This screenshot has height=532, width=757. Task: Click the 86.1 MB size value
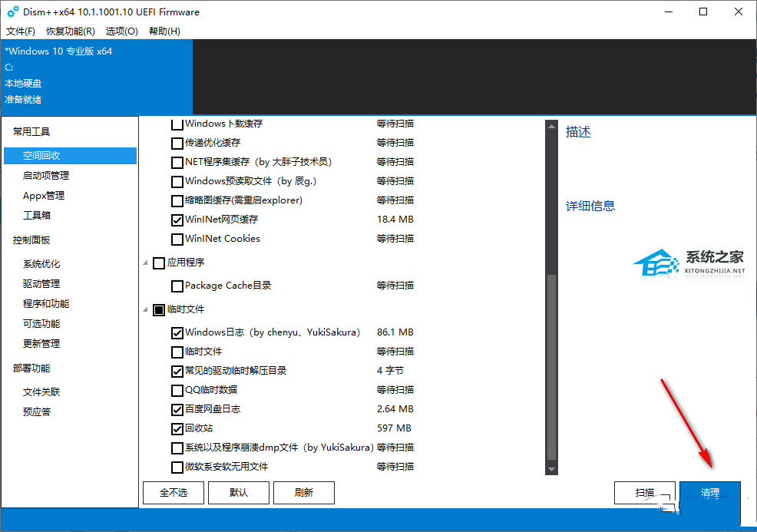(395, 332)
